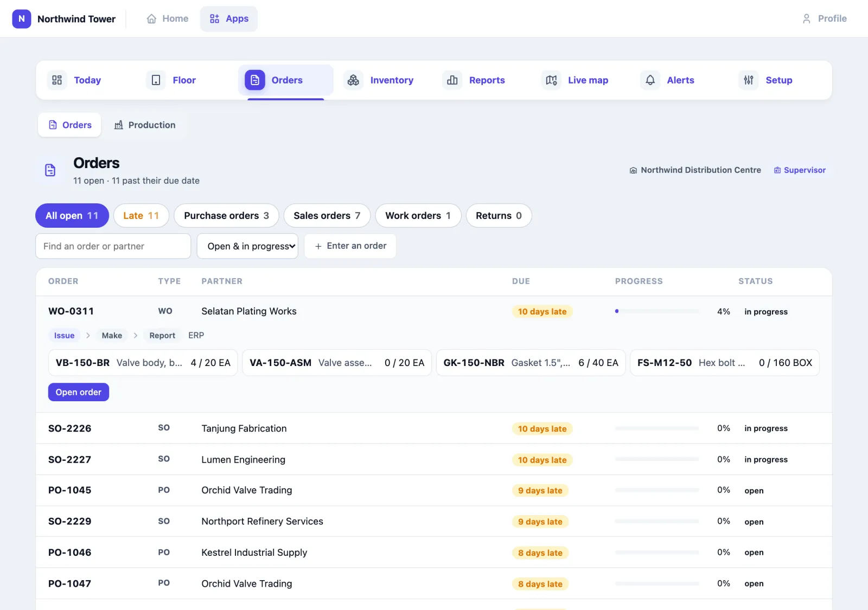Click the Live map icon
Viewport: 868px width, 610px height.
[x=551, y=80]
